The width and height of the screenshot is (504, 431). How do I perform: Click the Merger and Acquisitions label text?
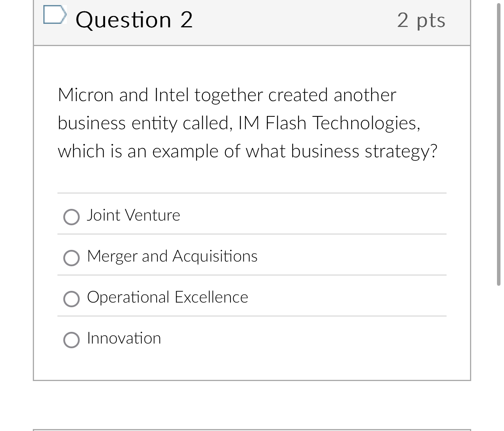172,256
